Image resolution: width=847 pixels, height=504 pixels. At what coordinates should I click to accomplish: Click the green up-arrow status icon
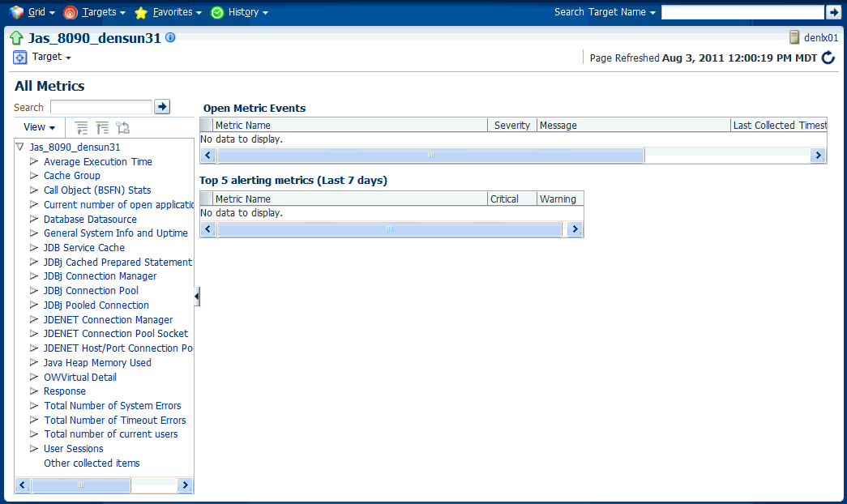pyautogui.click(x=16, y=38)
